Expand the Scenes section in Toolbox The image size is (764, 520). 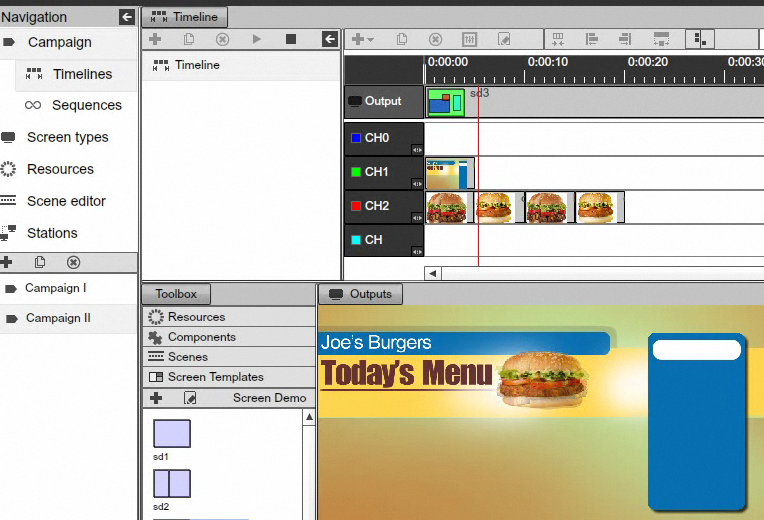[x=188, y=357]
